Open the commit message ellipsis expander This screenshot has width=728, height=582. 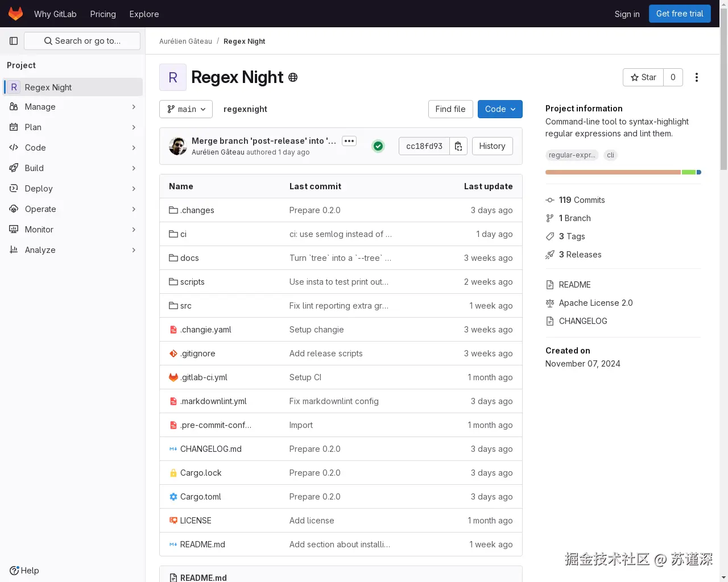pos(349,140)
